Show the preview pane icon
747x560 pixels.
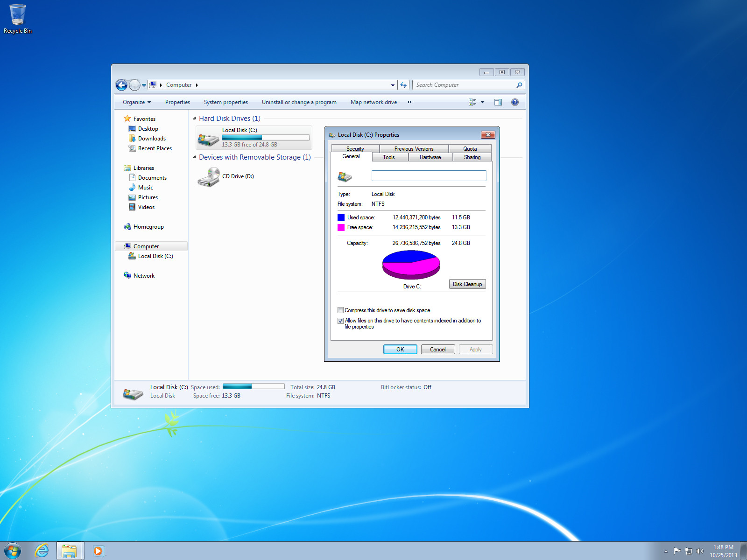point(498,102)
